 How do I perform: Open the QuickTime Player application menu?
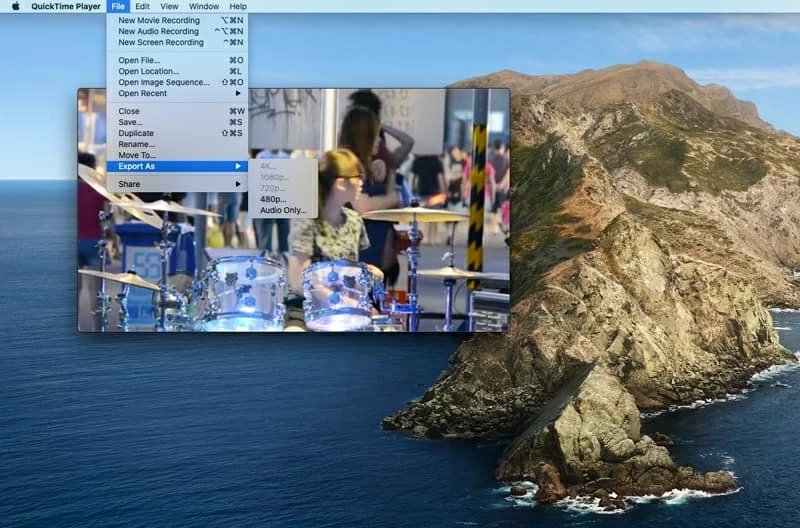click(x=66, y=6)
